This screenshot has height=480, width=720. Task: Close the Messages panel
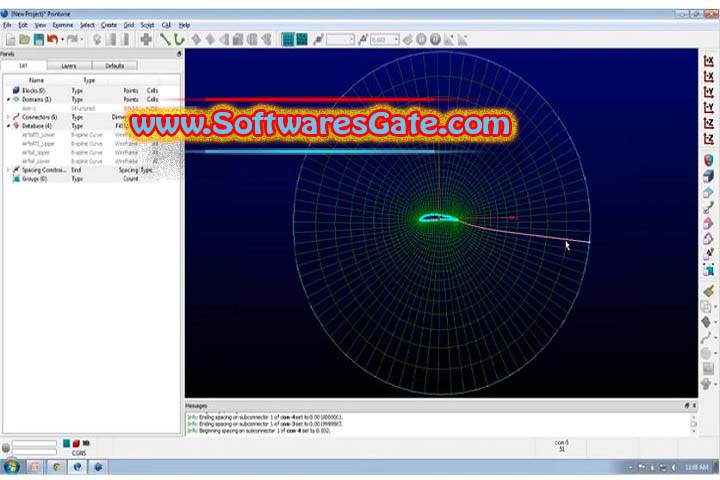click(694, 406)
